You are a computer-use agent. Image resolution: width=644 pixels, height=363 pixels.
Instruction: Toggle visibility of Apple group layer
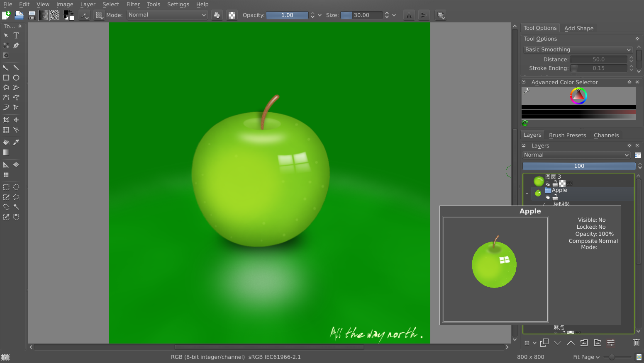[x=548, y=198]
